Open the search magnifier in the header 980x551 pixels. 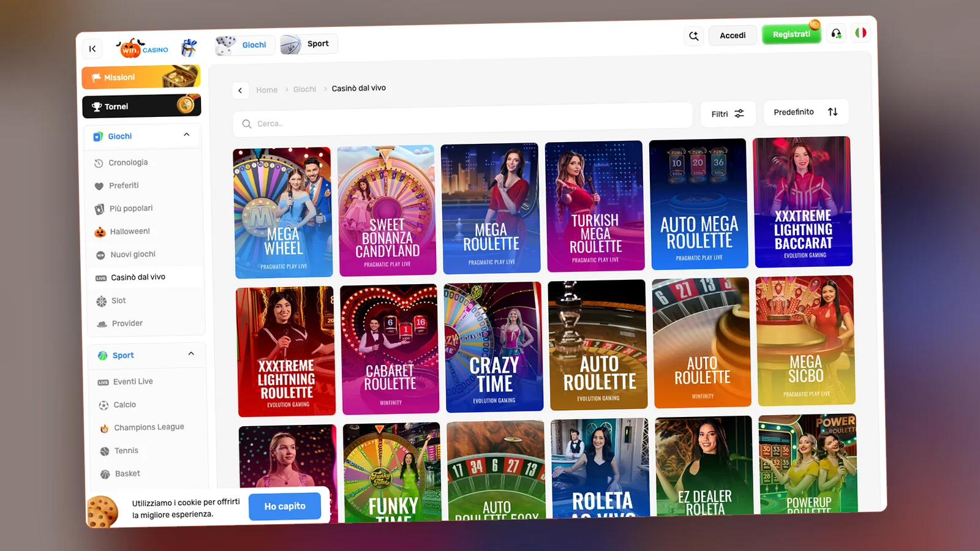click(694, 36)
